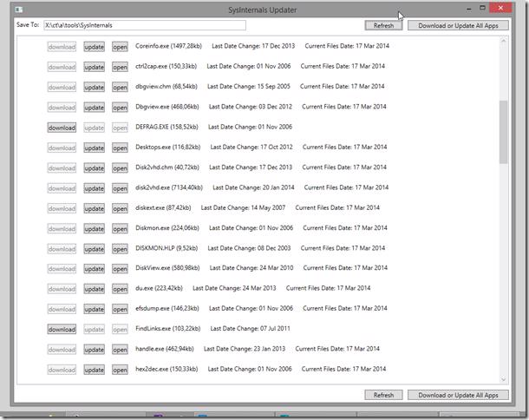Open Diskmon.exe
Image resolution: width=529 pixels, height=420 pixels.
120,229
